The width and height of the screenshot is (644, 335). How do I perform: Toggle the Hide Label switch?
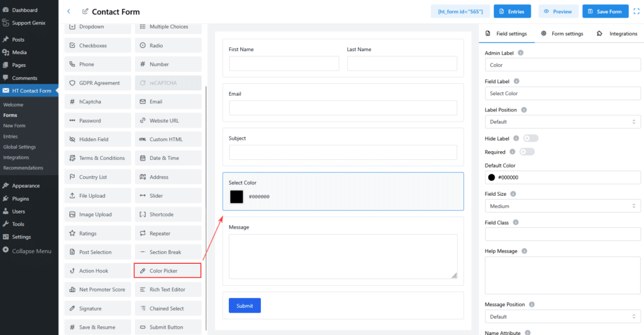click(530, 138)
